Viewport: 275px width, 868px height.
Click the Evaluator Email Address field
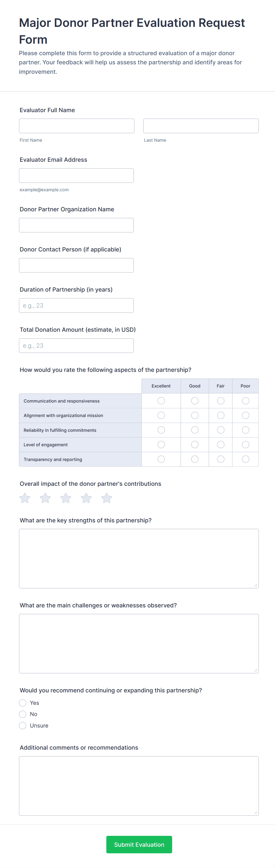click(x=76, y=176)
